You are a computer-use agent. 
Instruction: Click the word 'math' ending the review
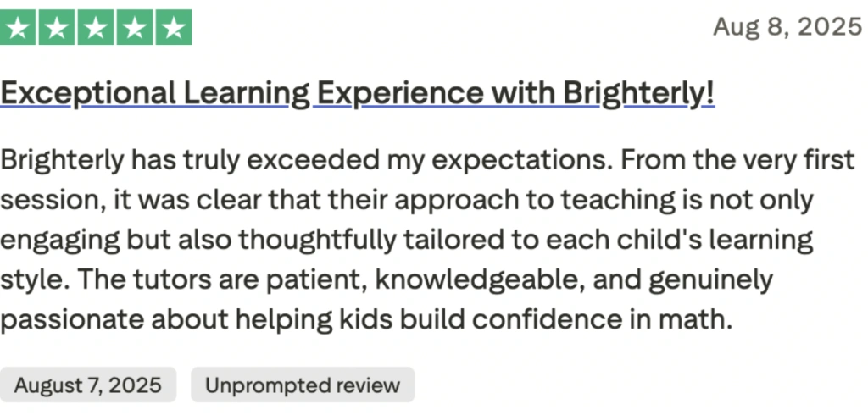[x=700, y=319]
